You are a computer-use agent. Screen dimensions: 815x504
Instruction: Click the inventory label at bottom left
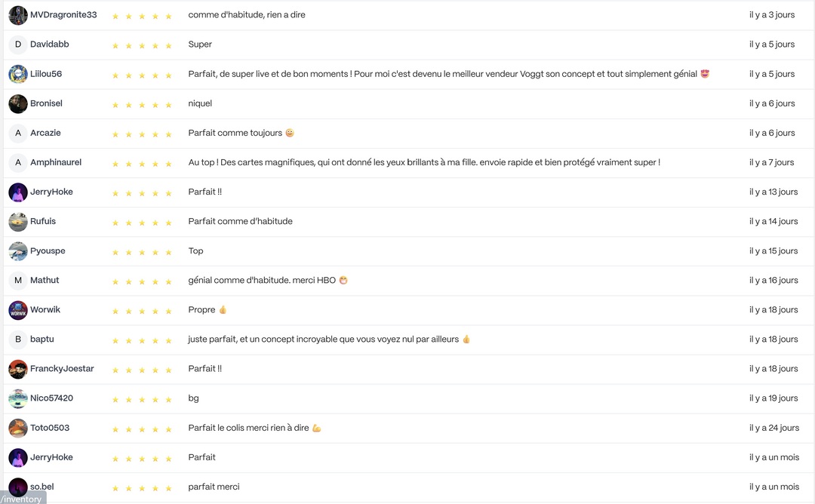pyautogui.click(x=23, y=499)
